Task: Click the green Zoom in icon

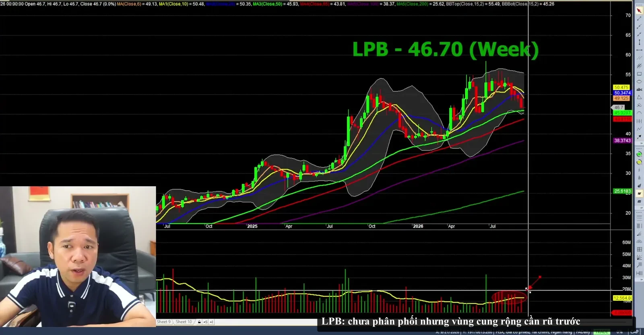Action: 639,154
